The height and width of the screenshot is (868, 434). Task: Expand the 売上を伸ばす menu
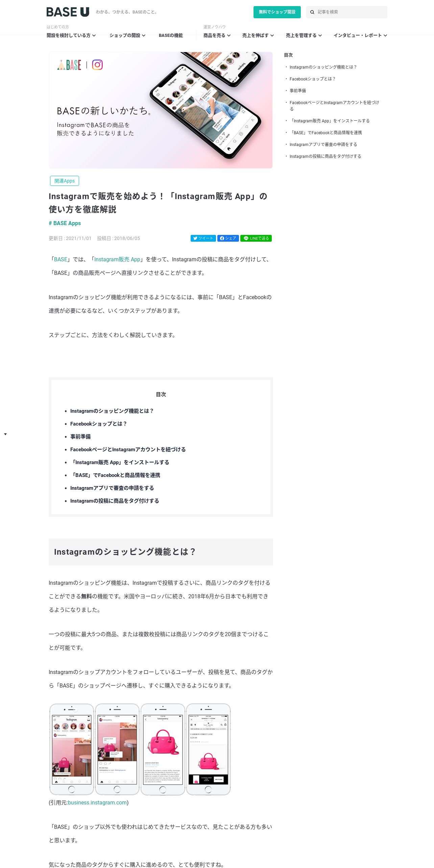tap(258, 35)
